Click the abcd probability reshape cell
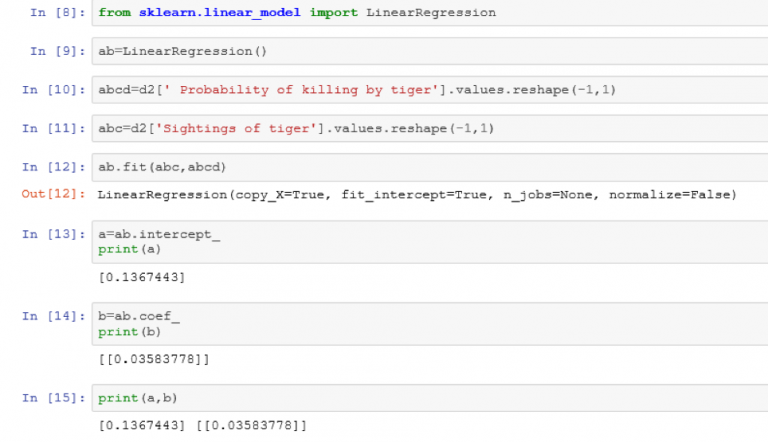 (430, 90)
